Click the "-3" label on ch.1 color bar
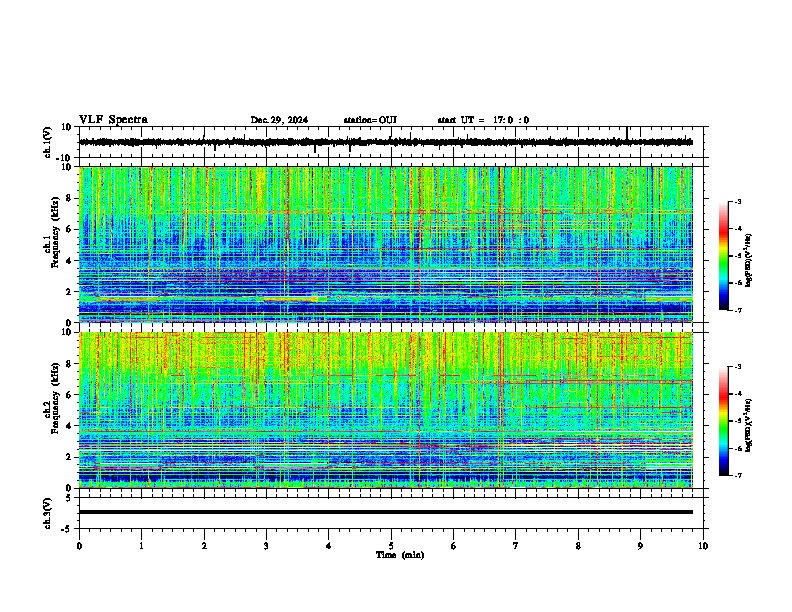792x612 pixels. coord(737,201)
